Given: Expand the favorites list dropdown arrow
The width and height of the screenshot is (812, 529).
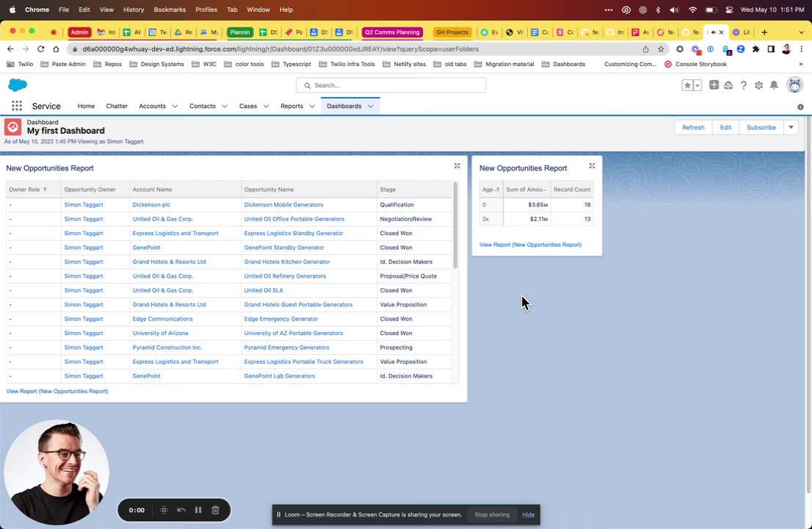Looking at the screenshot, I should pyautogui.click(x=697, y=85).
